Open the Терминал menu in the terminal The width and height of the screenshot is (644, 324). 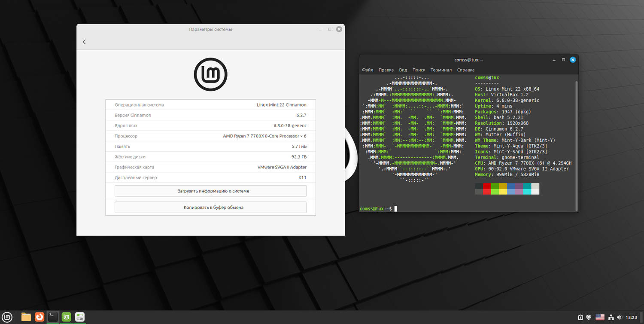[x=441, y=70]
